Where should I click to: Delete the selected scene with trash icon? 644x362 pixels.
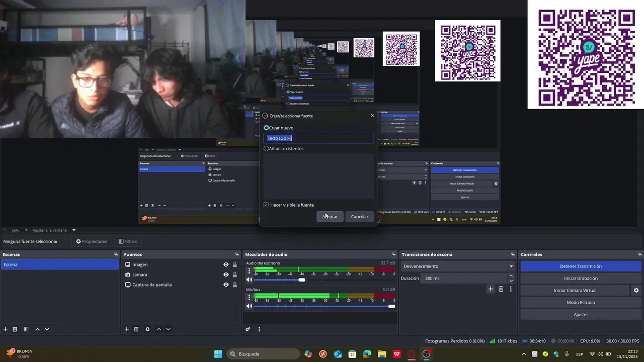[15, 329]
